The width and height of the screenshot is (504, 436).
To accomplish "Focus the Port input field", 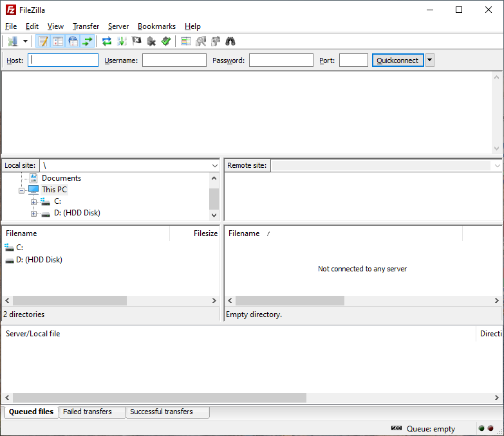I will click(353, 60).
